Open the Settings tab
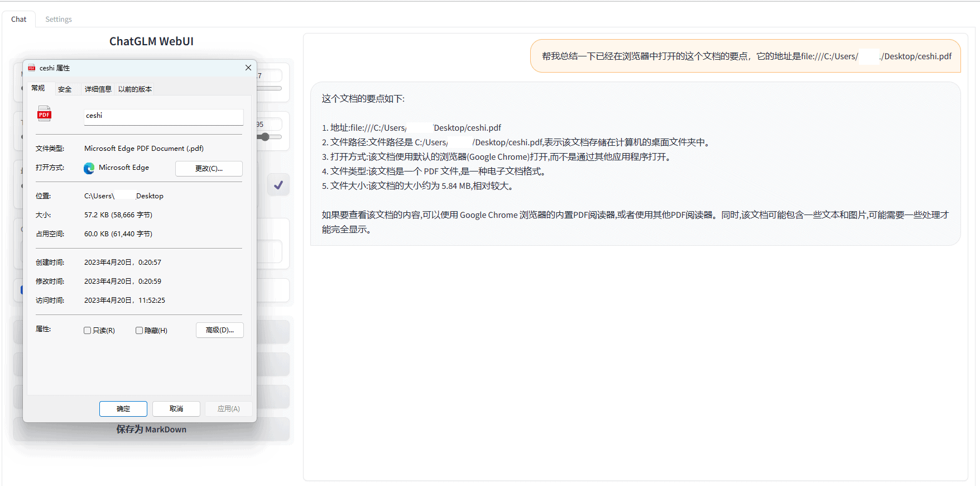This screenshot has width=980, height=486. pos(59,19)
